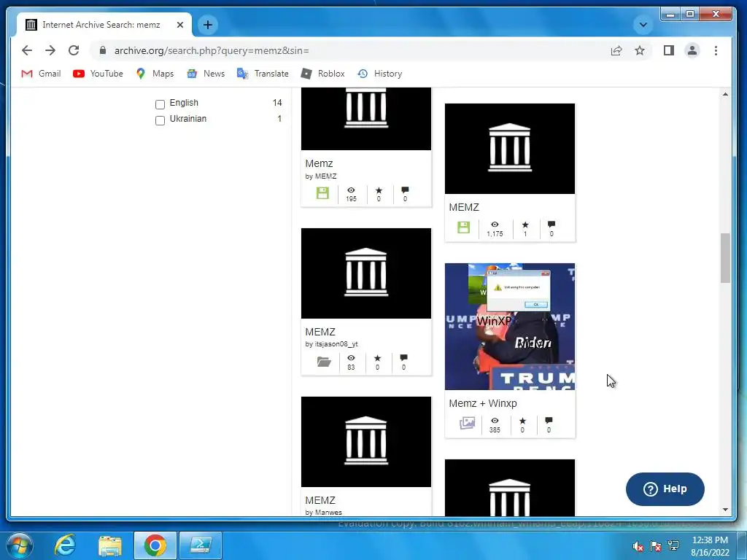Click folder collection icon on itsjason08_yt card
The height and width of the screenshot is (560, 747).
pos(324,362)
